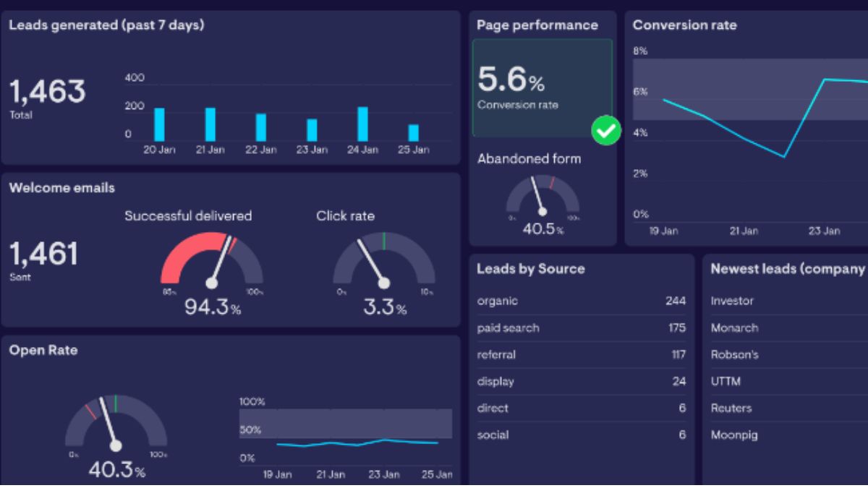
Task: Select the Leads by Source panel header
Action: (530, 268)
